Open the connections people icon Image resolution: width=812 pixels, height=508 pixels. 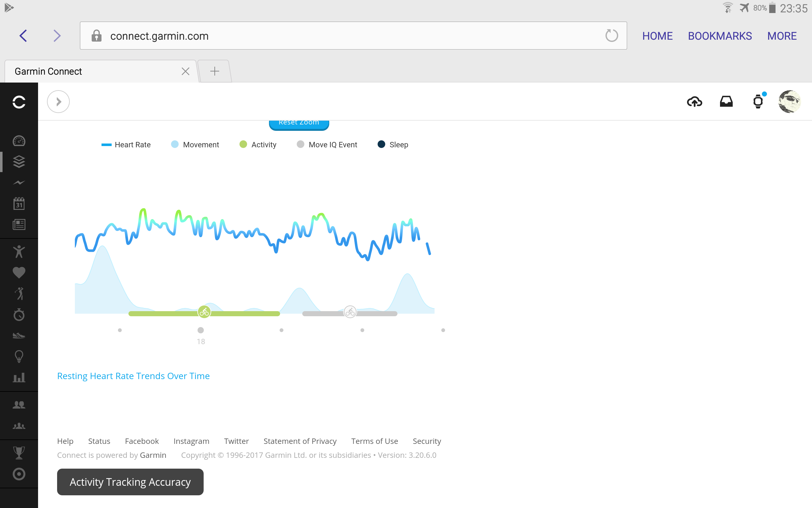coord(19,405)
